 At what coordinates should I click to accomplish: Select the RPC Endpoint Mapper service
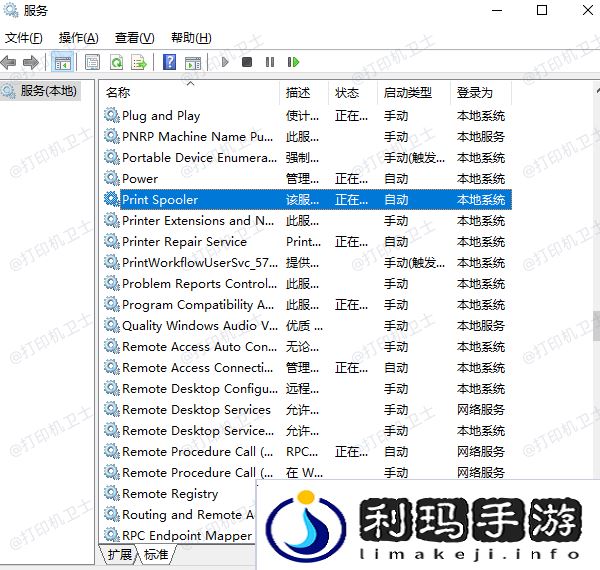click(x=187, y=536)
